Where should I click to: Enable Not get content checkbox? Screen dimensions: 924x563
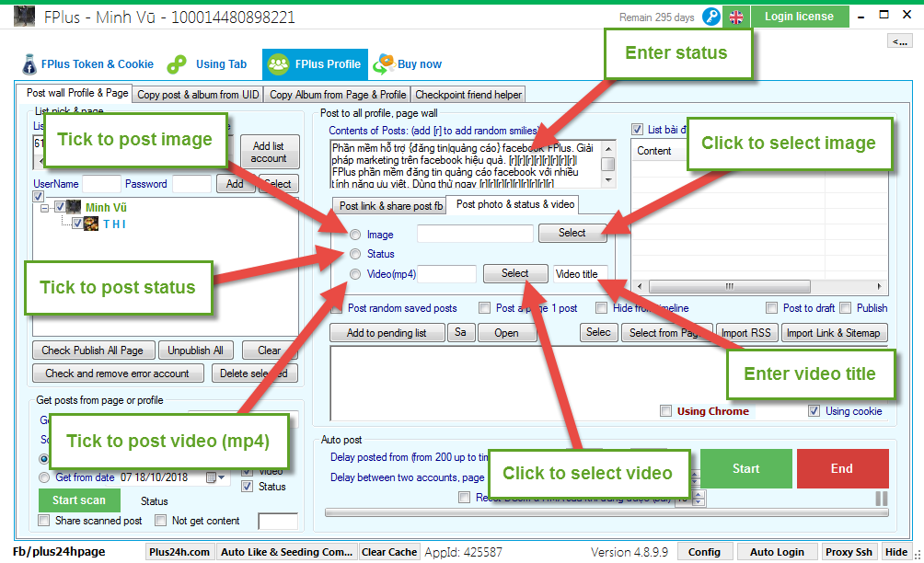click(x=160, y=520)
